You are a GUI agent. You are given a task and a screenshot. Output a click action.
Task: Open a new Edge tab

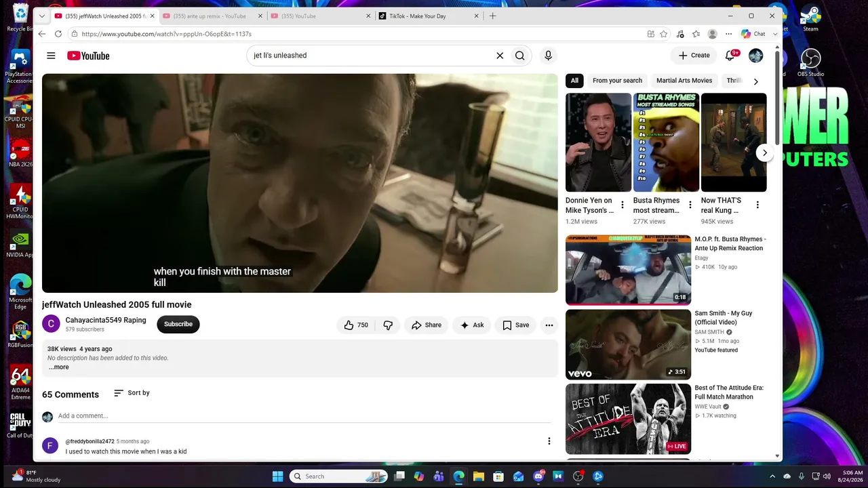tap(492, 16)
